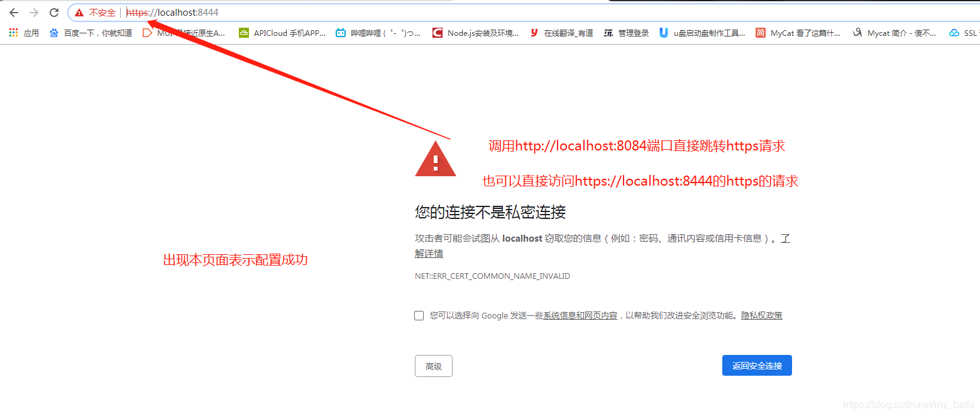Click the 返回安全连接 button
The image size is (980, 416).
[757, 366]
